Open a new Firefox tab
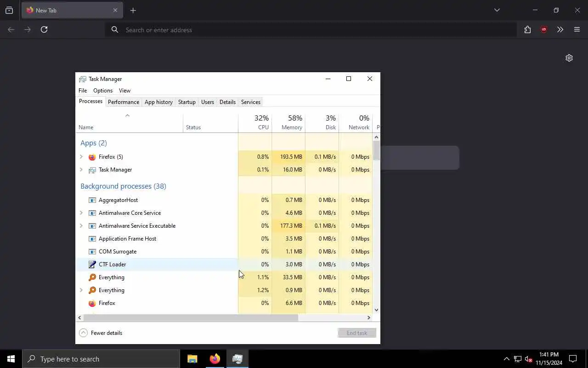The height and width of the screenshot is (368, 588). point(133,10)
